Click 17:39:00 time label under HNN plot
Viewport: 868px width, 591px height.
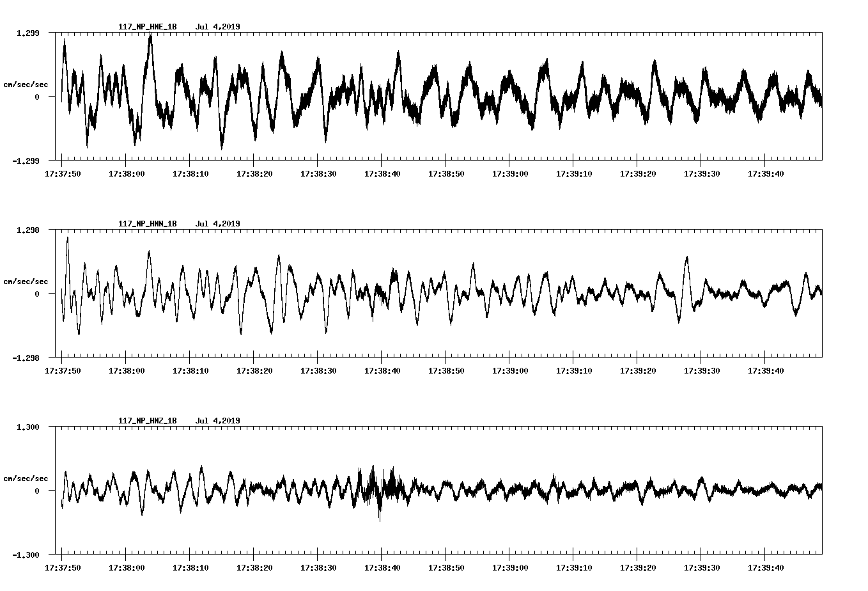point(509,370)
